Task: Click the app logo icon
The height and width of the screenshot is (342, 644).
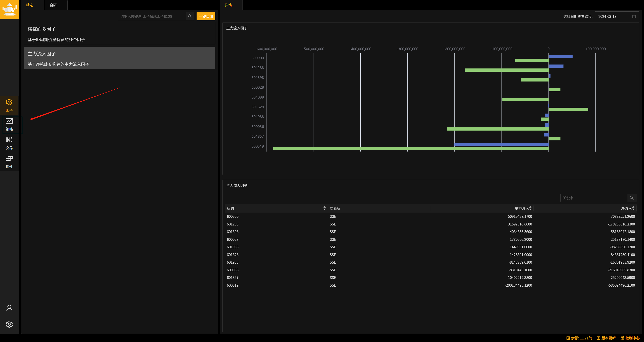Action: (9, 9)
